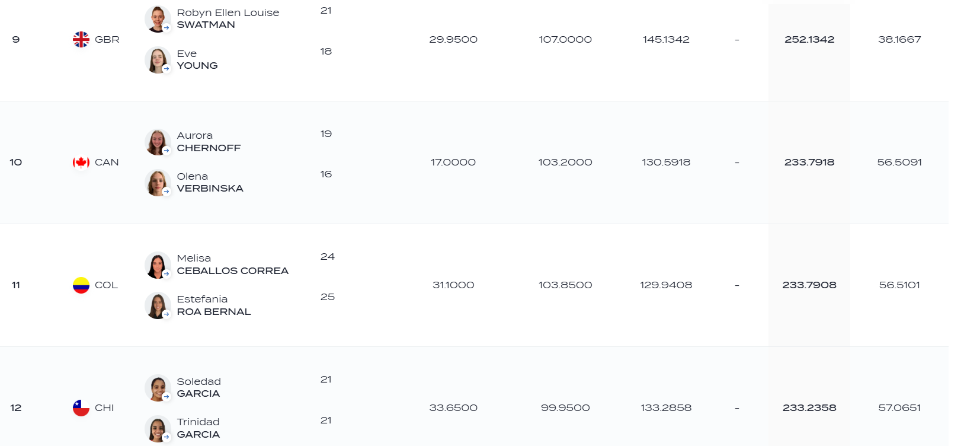Image resolution: width=980 pixels, height=446 pixels.
Task: Select the CAN country label
Action: (x=107, y=163)
